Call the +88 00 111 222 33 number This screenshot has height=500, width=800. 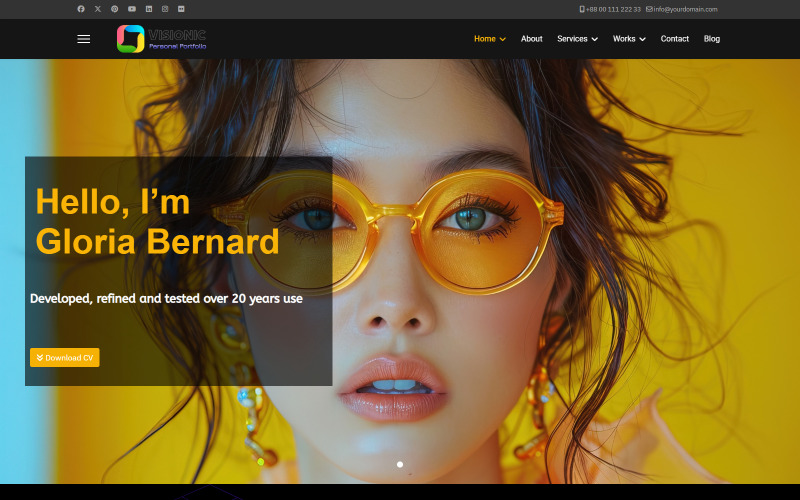[613, 9]
